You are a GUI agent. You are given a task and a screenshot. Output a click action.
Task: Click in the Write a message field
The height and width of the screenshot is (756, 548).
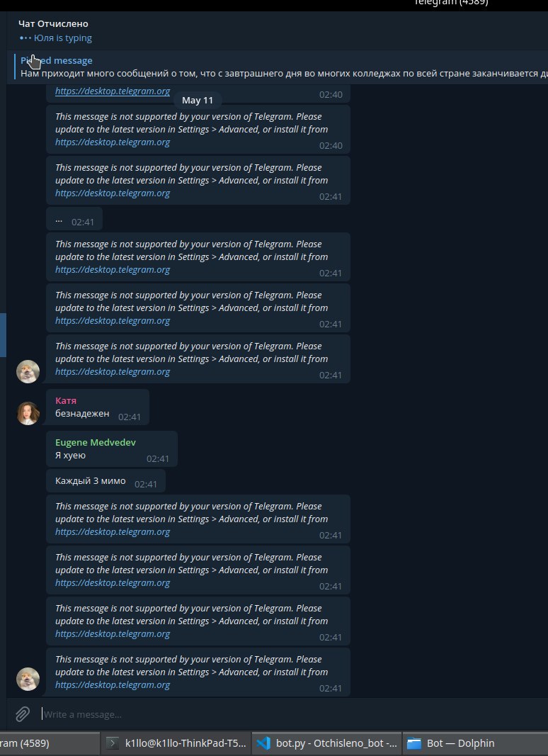pyautogui.click(x=294, y=714)
